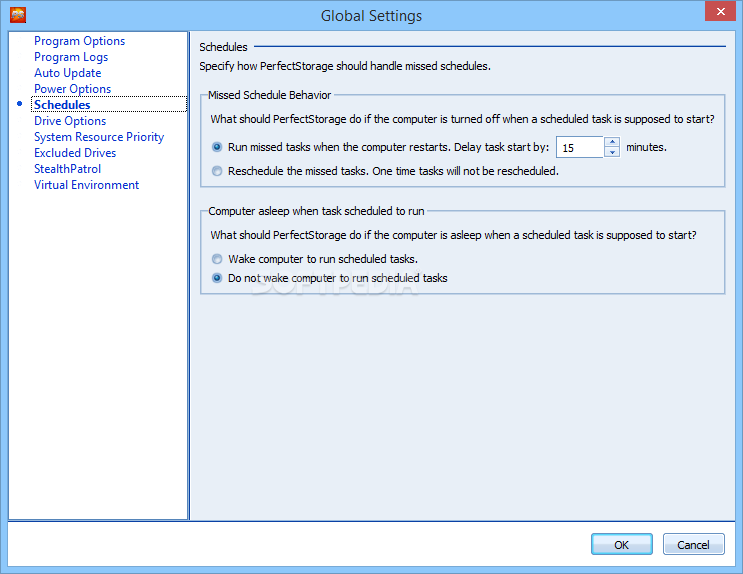
Task: Open Virtual Environment settings page
Action: 86,185
